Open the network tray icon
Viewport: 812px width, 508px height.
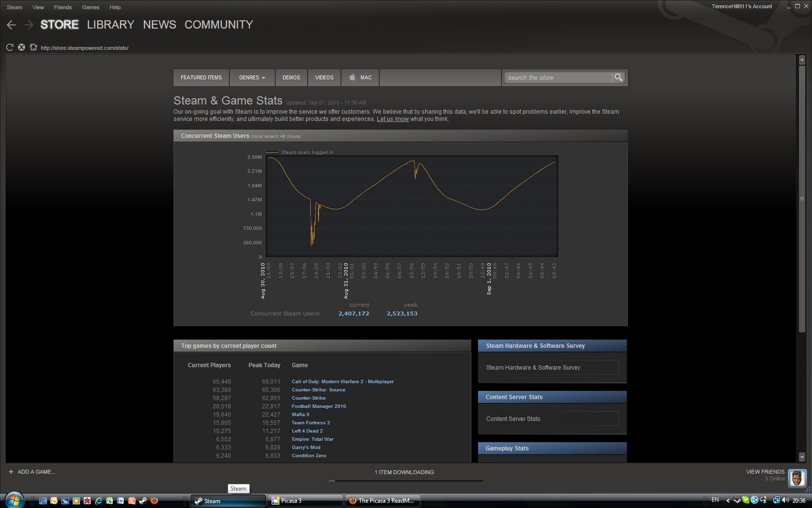[776, 500]
